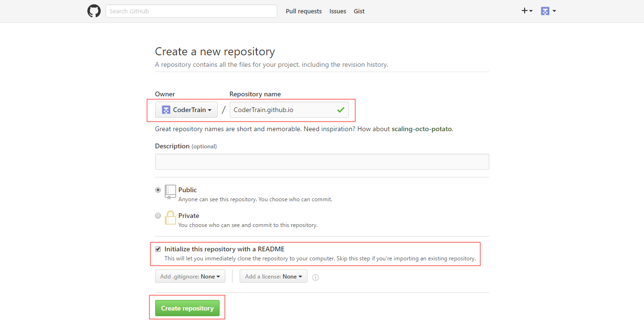Open the Gist link
Screen dimensions: 644x320
359,11
